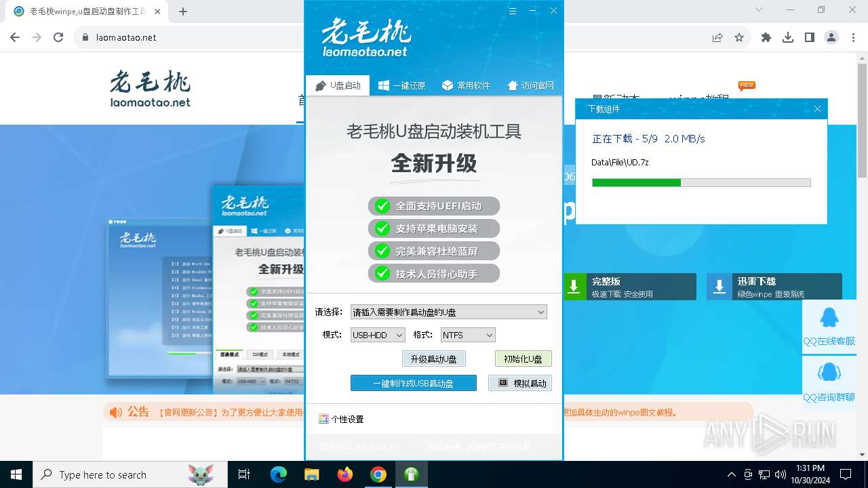Screen dimensions: 868x488
Task: Open the laomaotao tool hamburger menu icon
Action: (513, 11)
